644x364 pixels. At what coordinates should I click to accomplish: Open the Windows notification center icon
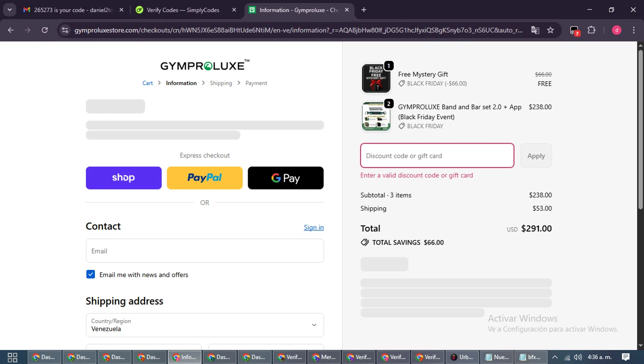coord(626,357)
